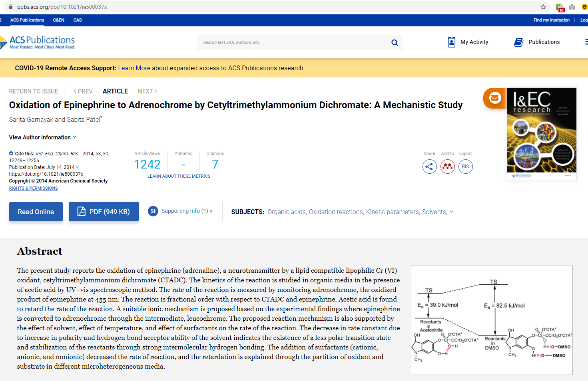This screenshot has width=588, height=381.
Task: Click the lock icon in address bar
Action: coord(11,7)
